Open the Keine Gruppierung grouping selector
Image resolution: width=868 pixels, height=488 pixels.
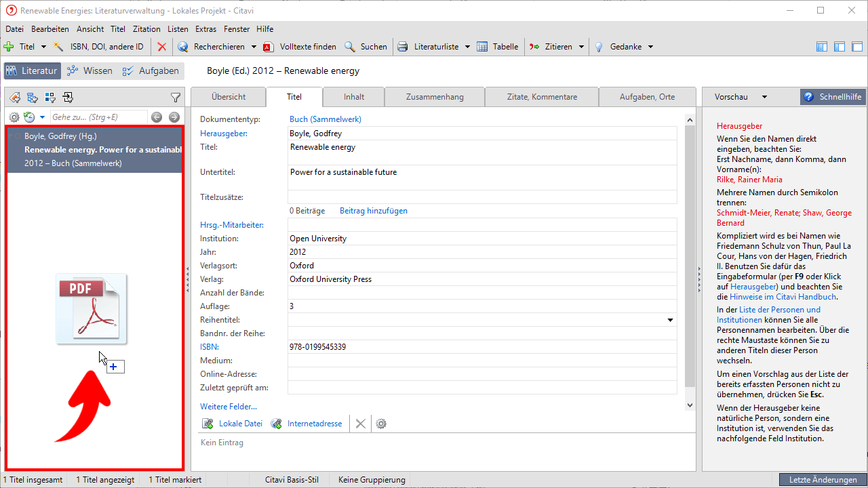coord(372,480)
